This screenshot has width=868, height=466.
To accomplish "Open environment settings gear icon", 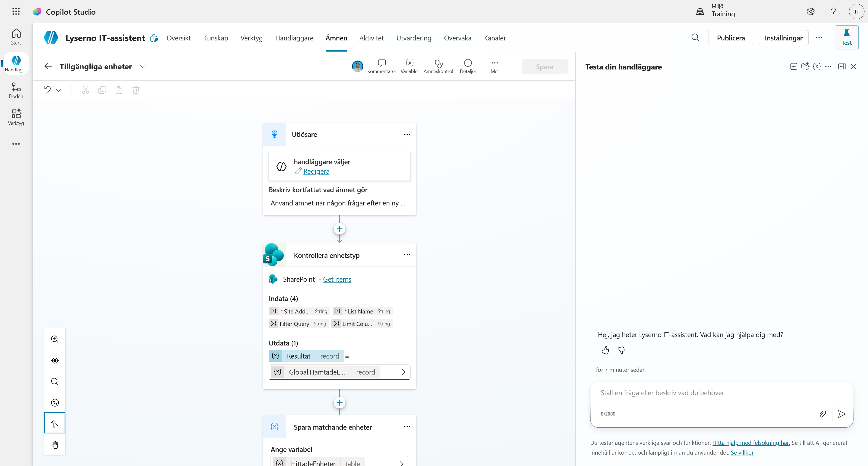I will click(x=810, y=11).
